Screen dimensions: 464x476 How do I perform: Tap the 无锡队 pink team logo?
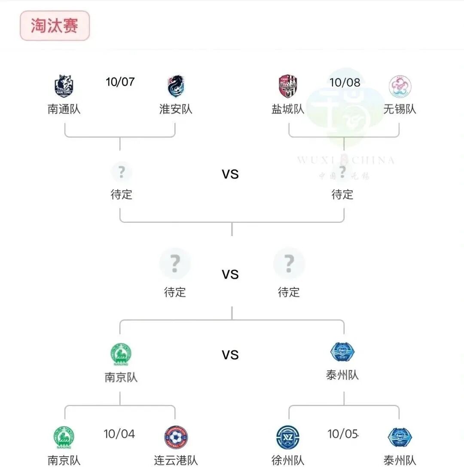pos(400,86)
